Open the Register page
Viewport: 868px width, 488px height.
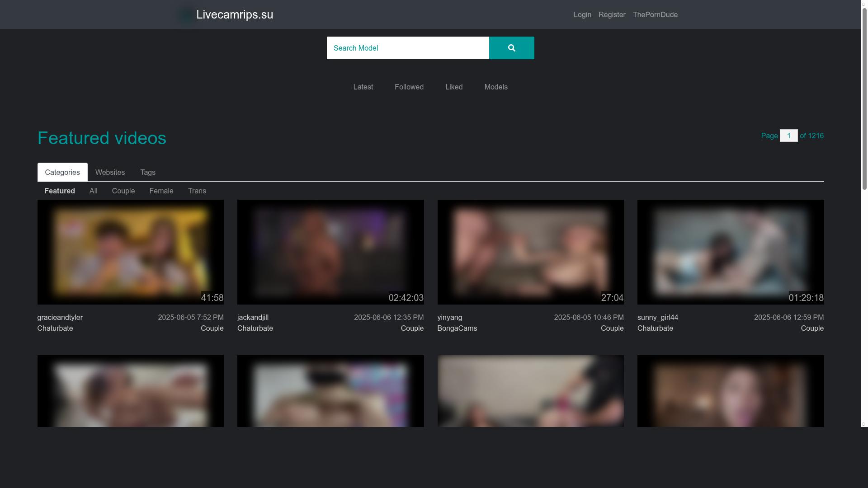click(612, 14)
